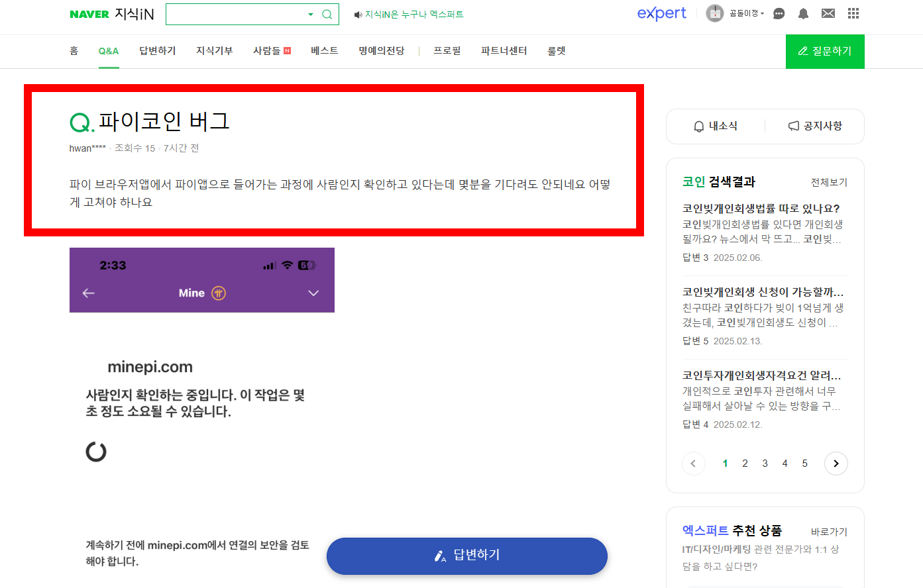
Task: Open the chat talk bubble icon
Action: tap(779, 13)
